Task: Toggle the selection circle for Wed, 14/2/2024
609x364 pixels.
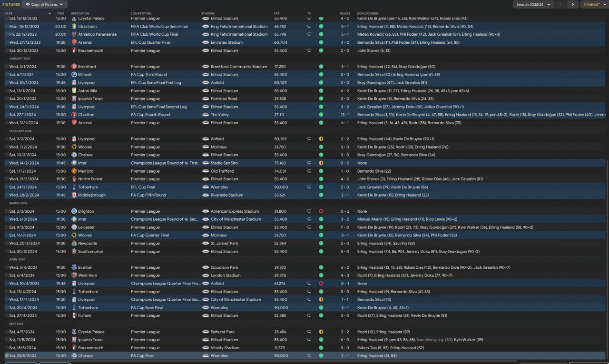Action: [7, 163]
